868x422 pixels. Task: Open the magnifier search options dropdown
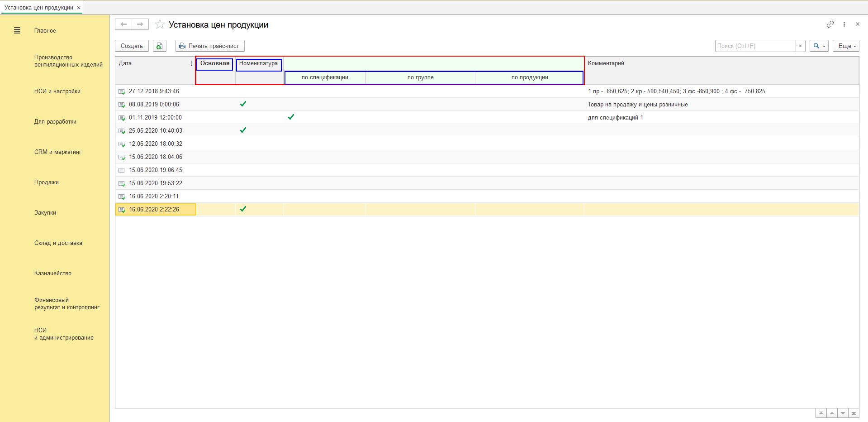click(x=819, y=46)
